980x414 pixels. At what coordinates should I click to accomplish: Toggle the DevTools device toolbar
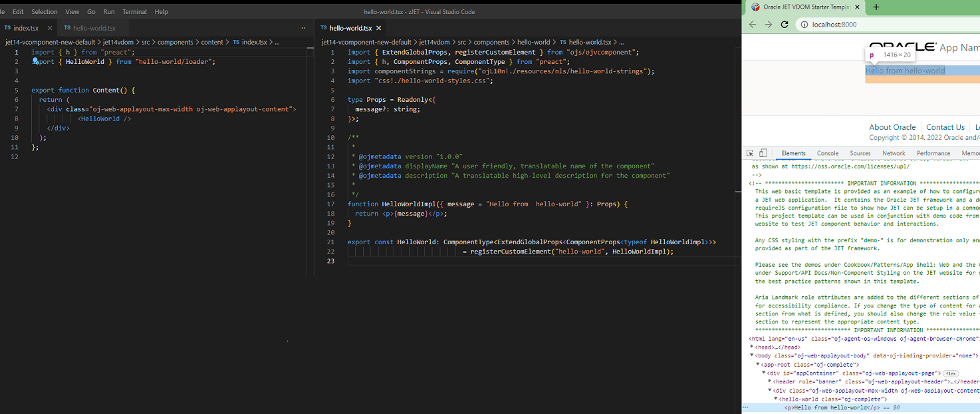763,153
